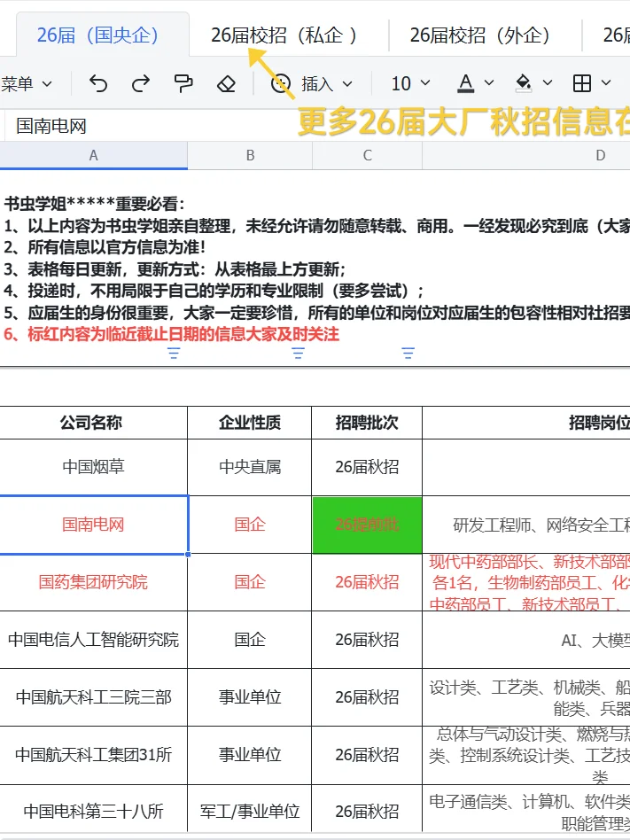Select the 中国电信人工智能研究院 cell

click(x=94, y=640)
